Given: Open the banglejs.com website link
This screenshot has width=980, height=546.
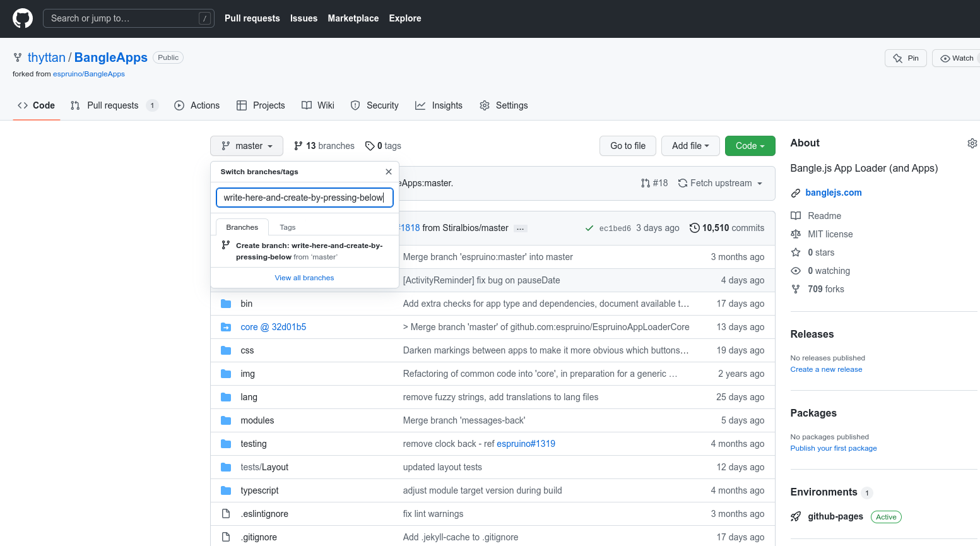Looking at the screenshot, I should tap(833, 193).
